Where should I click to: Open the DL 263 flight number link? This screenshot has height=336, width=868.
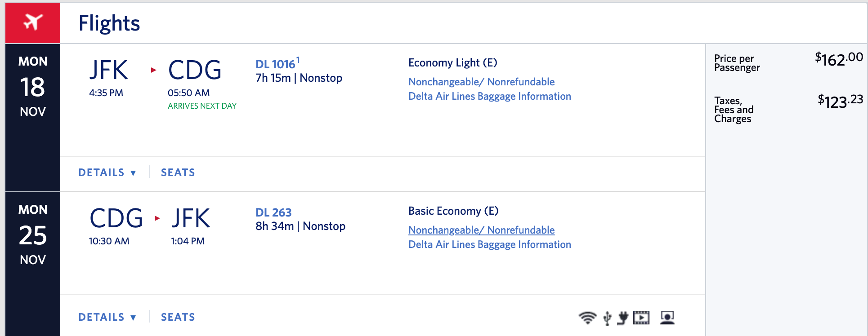[x=273, y=212]
